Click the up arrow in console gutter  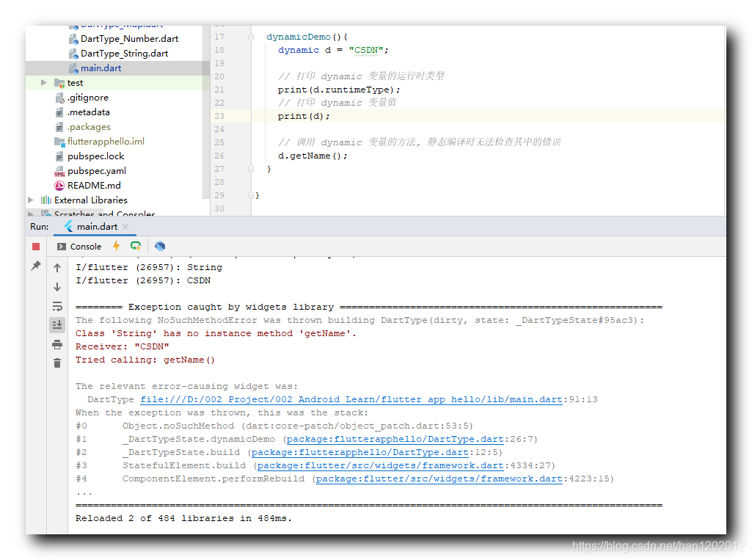pyautogui.click(x=57, y=268)
